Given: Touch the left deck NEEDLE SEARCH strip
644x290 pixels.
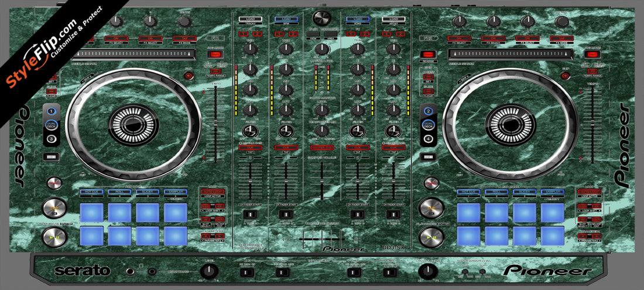Looking at the screenshot, I should pyautogui.click(x=132, y=54).
